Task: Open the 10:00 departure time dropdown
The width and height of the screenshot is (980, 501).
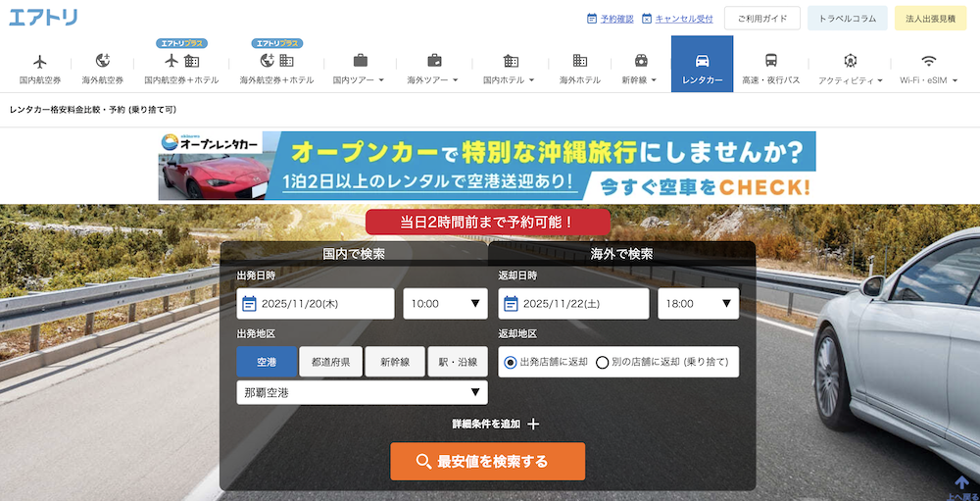Action: (445, 304)
